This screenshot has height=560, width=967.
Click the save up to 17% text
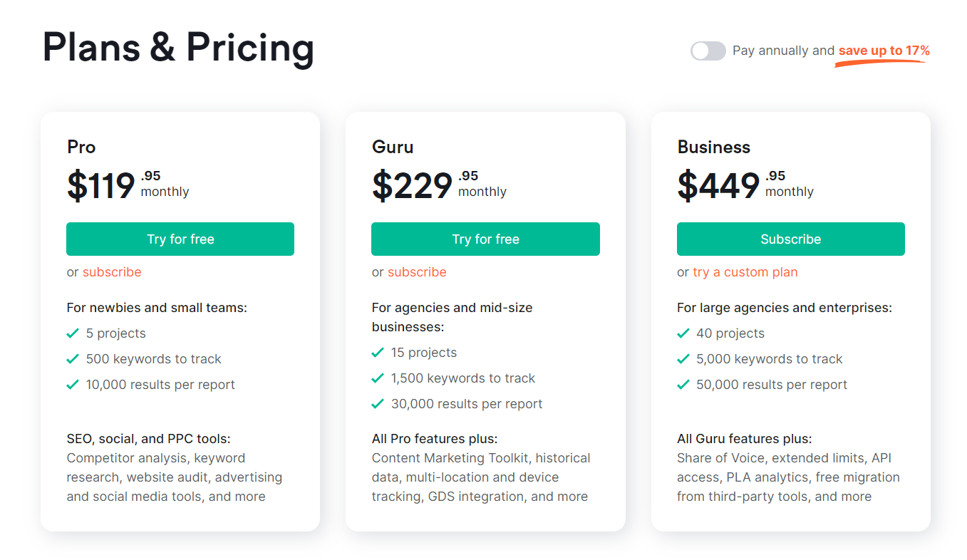click(x=884, y=51)
